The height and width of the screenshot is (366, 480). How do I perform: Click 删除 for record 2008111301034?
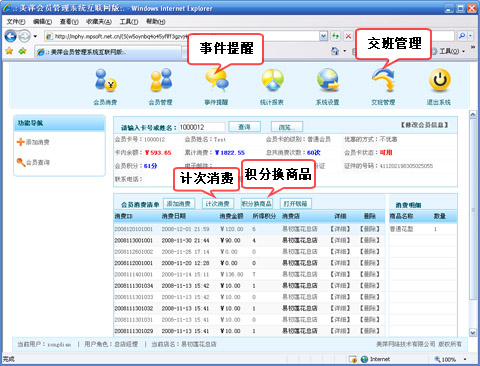coord(370,286)
